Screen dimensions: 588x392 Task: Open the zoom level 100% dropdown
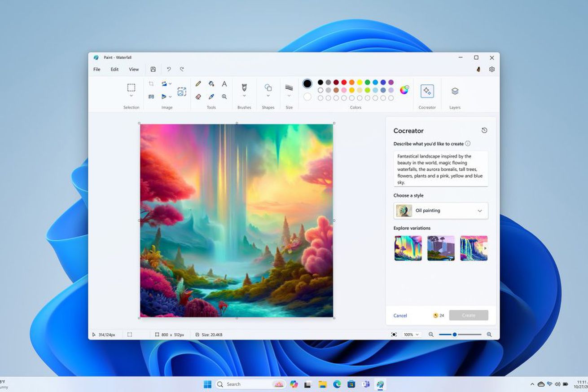tap(411, 335)
